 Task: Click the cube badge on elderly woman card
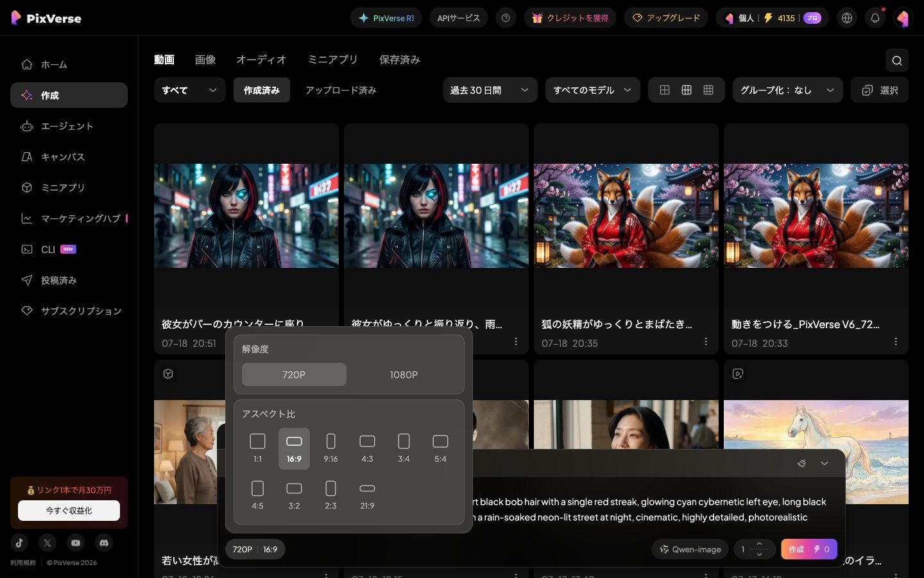pos(168,374)
